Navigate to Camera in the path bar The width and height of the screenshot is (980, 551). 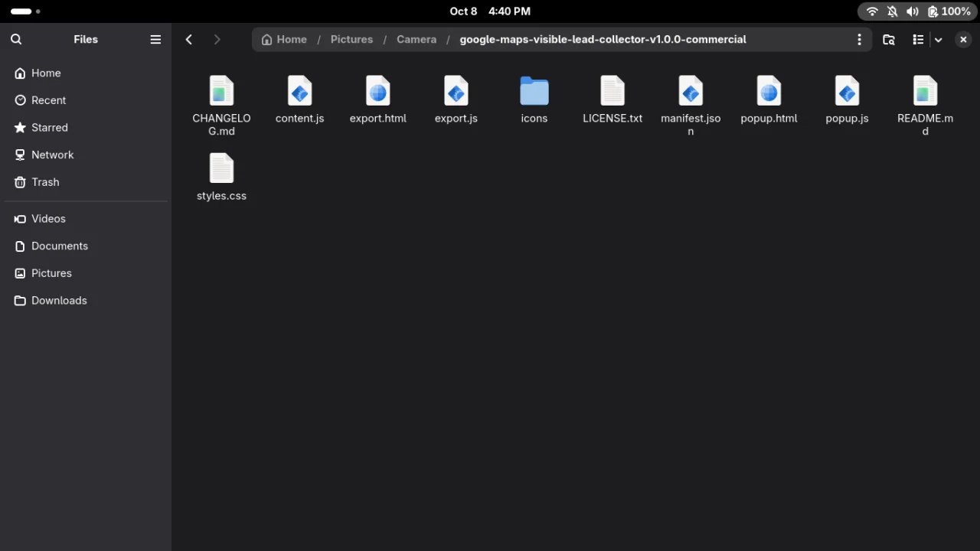tap(416, 40)
